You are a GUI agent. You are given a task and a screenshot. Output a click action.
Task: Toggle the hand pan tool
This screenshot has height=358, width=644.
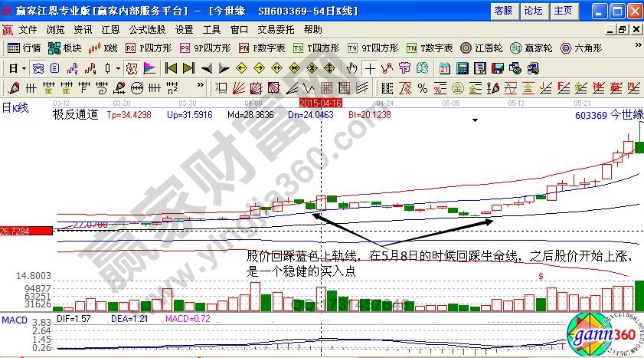pyautogui.click(x=352, y=67)
